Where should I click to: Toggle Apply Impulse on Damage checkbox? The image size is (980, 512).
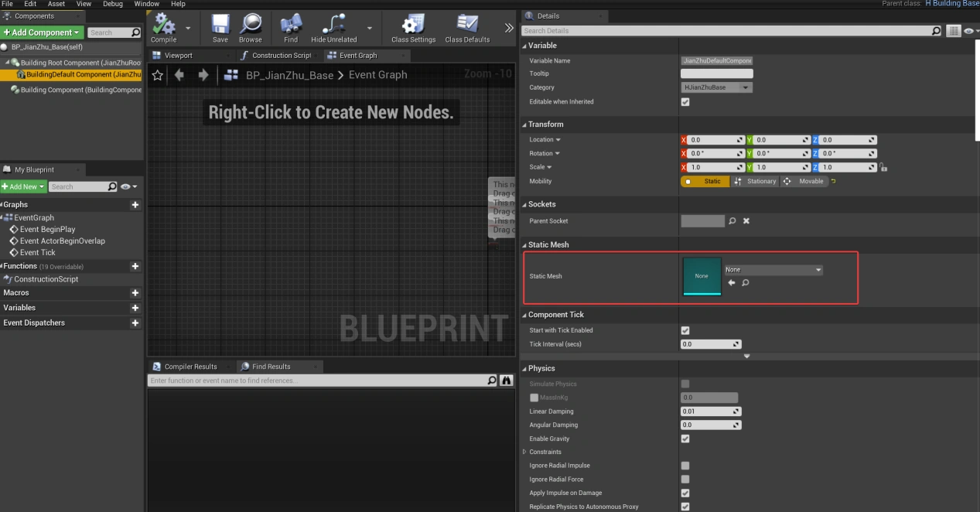tap(685, 493)
